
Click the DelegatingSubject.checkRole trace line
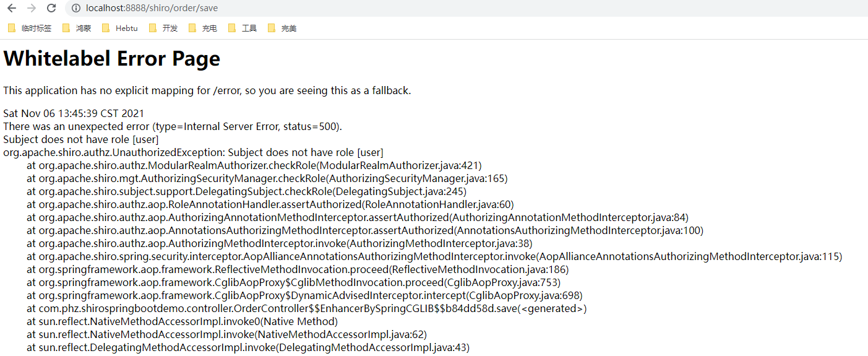coord(246,191)
